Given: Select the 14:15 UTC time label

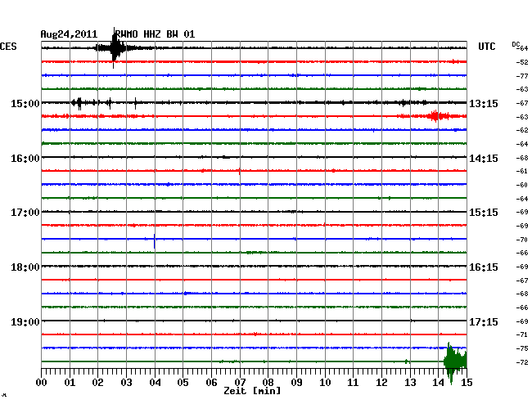Looking at the screenshot, I should click(x=484, y=159).
